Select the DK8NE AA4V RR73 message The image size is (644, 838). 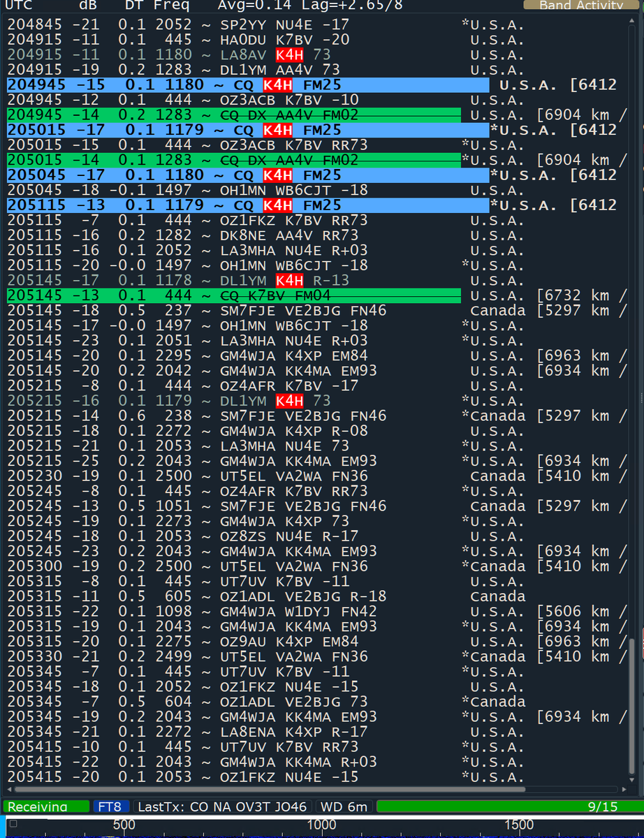click(x=289, y=235)
